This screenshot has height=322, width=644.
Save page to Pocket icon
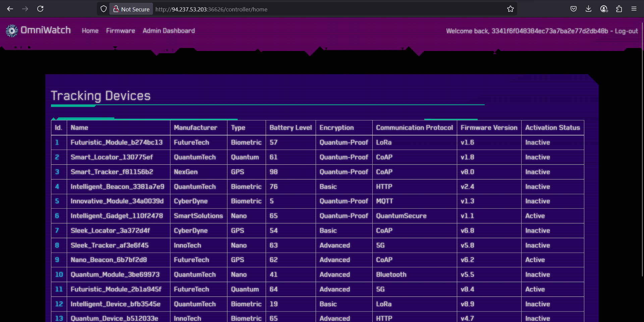click(573, 9)
